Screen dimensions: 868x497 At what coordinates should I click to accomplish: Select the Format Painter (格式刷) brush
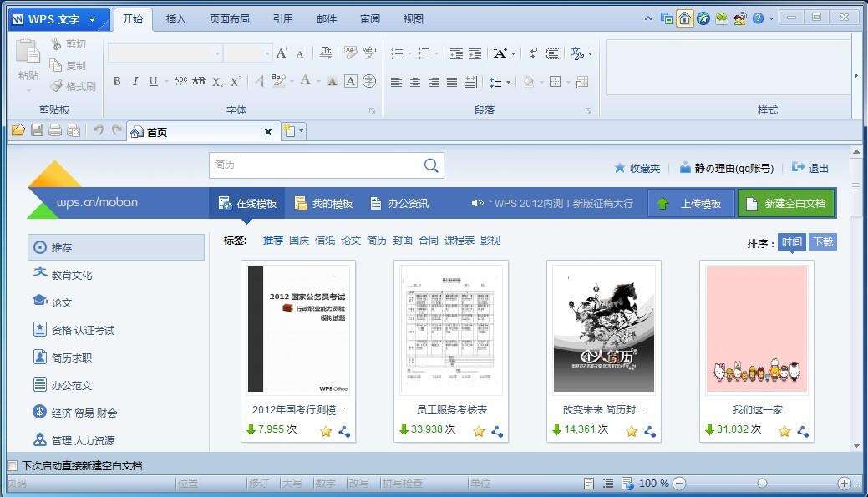click(x=57, y=86)
